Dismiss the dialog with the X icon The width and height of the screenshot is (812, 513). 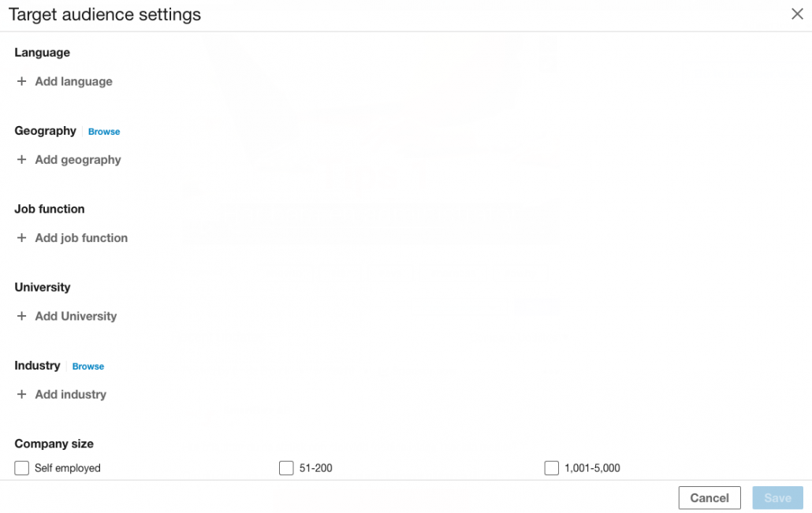point(797,13)
